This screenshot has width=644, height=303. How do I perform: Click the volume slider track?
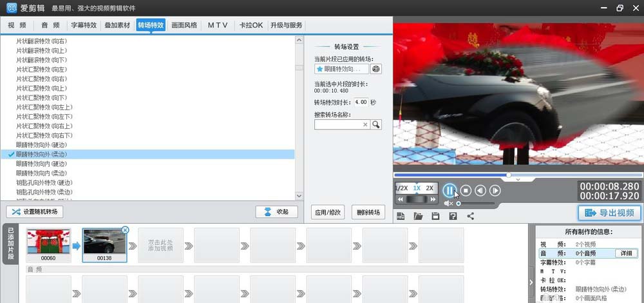(477, 204)
